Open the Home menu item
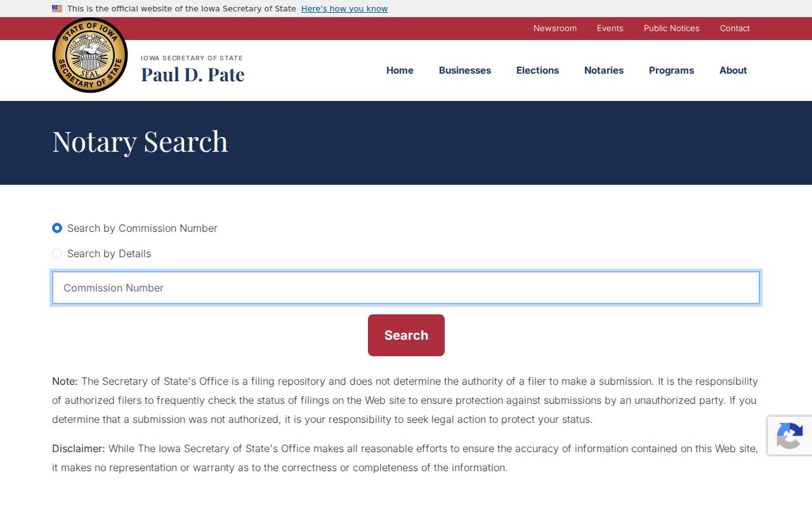Viewport: 812px width, 508px height. click(x=400, y=70)
